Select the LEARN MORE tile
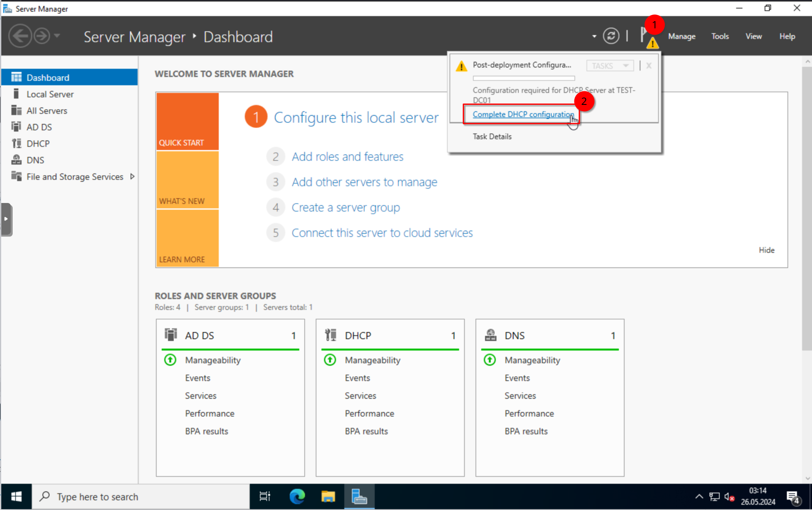The height and width of the screenshot is (510, 812). [x=187, y=238]
